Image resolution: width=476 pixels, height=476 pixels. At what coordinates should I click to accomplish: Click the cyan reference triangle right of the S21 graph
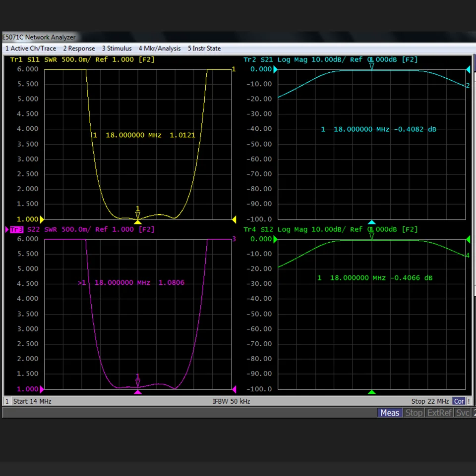468,69
